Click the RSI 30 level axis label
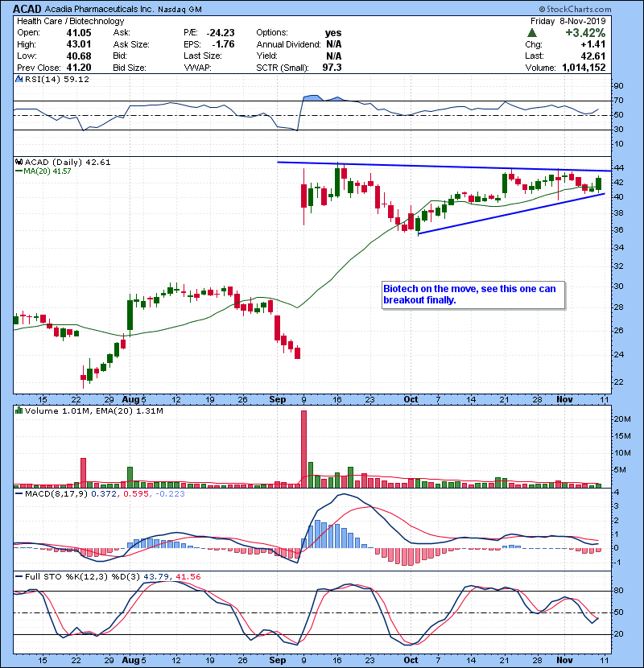Image resolution: width=644 pixels, height=668 pixels. (619, 130)
